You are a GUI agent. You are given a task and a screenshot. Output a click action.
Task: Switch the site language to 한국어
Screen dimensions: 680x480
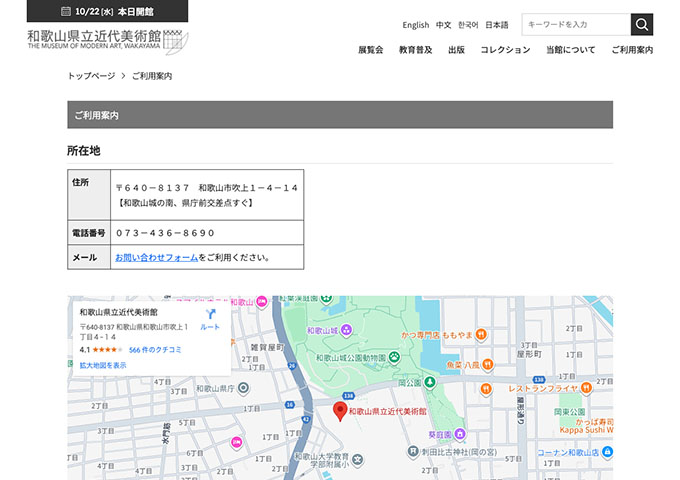pos(468,25)
